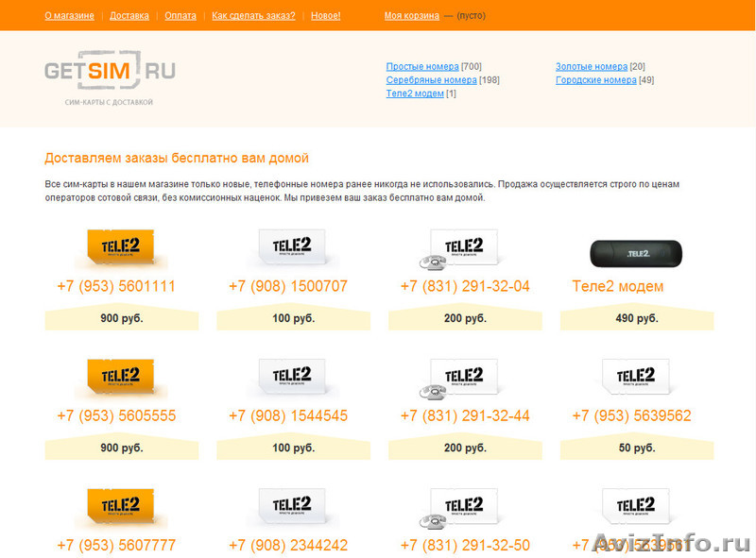Screen dimensions: 756x558
Task: Select number +7 (831) 291-32-04
Action: pyautogui.click(x=465, y=286)
